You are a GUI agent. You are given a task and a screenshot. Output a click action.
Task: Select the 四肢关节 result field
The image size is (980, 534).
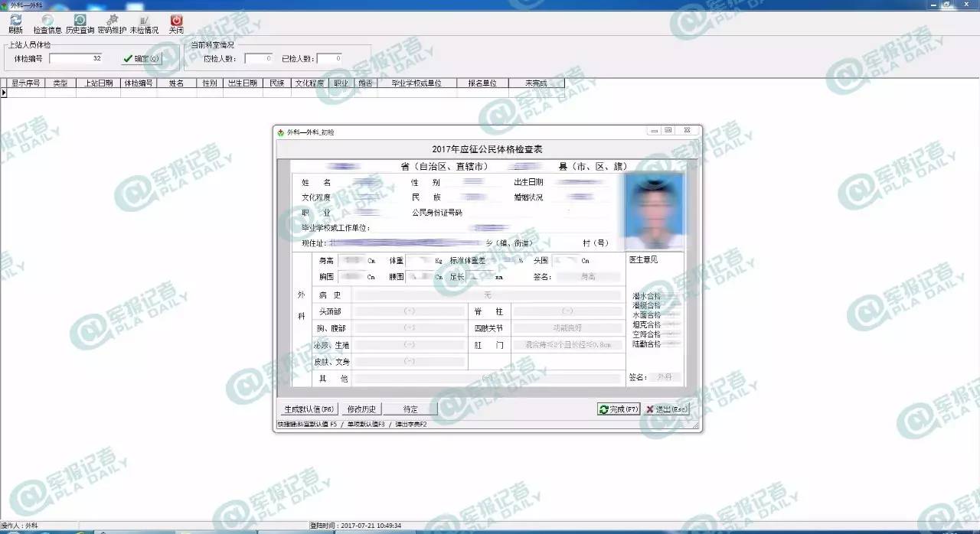[x=567, y=328]
